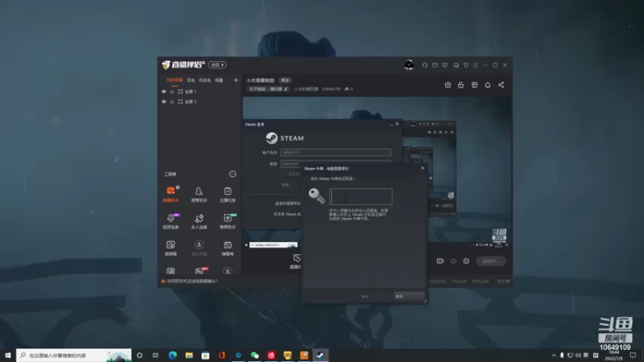This screenshot has width=644, height=362.
Task: Open the orange 弹幕助手 tool
Action: (171, 194)
